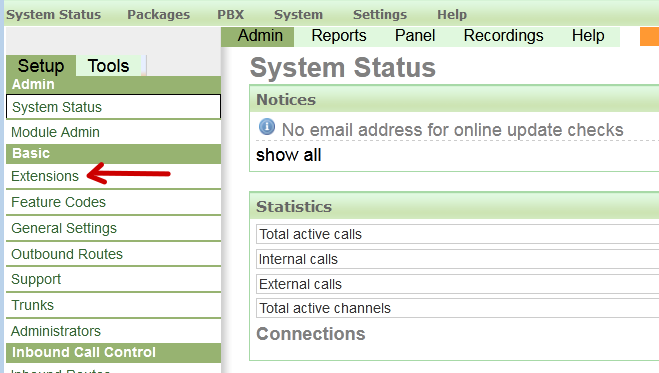Open Outbound Routes
The image size is (659, 373).
pos(113,254)
